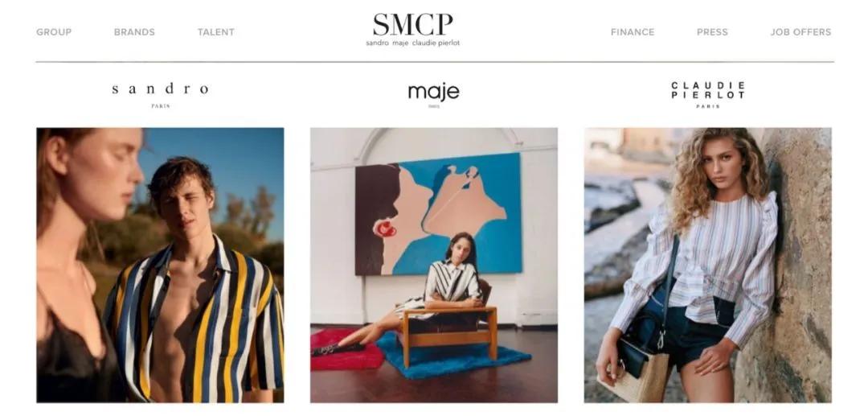Screen dimensions: 868x416
Task: Visit the PRESS page
Action: tap(712, 32)
